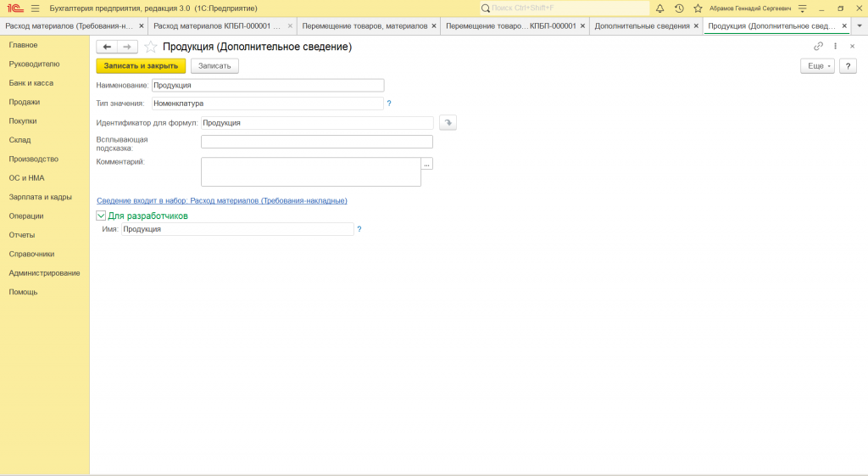Viewport: 868px width, 476px height.
Task: Switch to Перемещение товаро… КБП-000001 tab
Action: [x=511, y=26]
